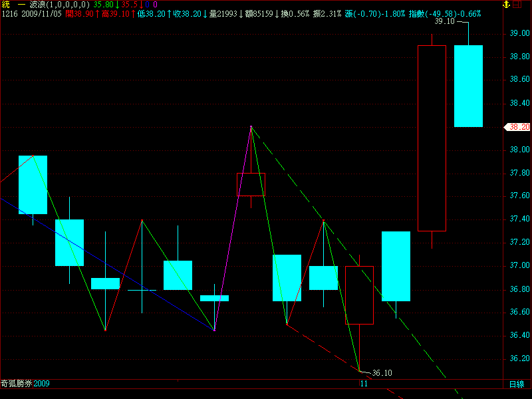
Task: Select the tall red hollow candle near 38.90
Action: pos(432,138)
